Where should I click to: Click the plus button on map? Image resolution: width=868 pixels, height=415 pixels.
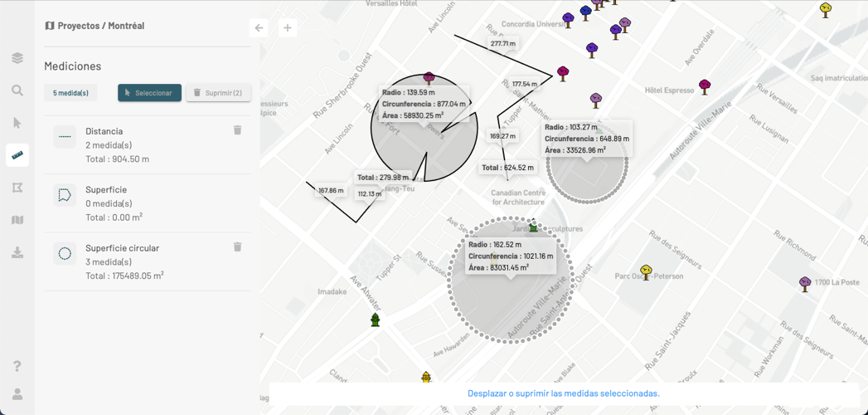click(x=288, y=28)
